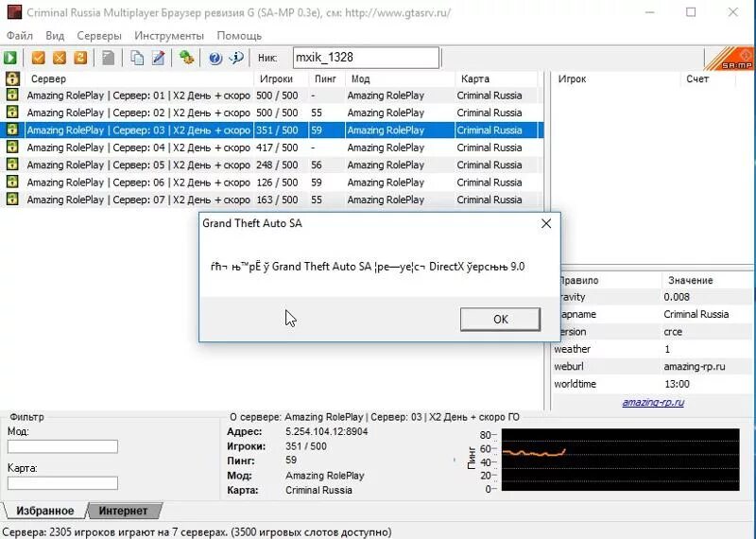Switch to the Интернет tab
The width and height of the screenshot is (756, 539).
coord(124,511)
